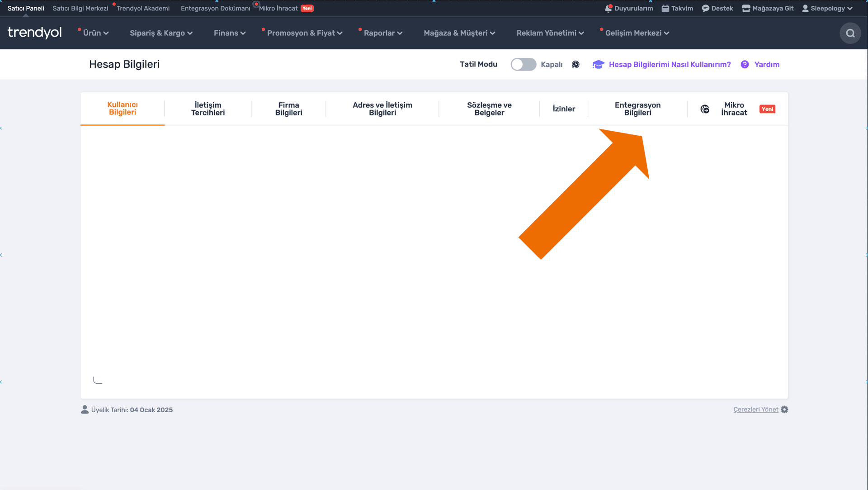Open the Mikro İhracat tab

tap(734, 109)
